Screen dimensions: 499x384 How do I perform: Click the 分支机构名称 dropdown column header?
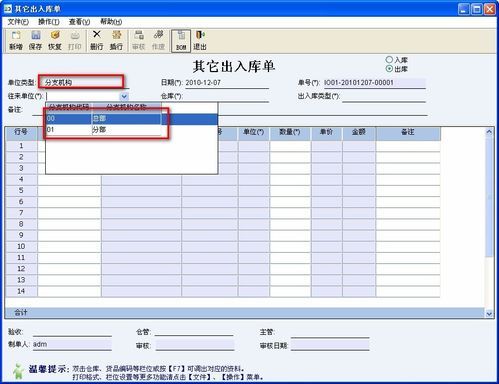[127, 107]
